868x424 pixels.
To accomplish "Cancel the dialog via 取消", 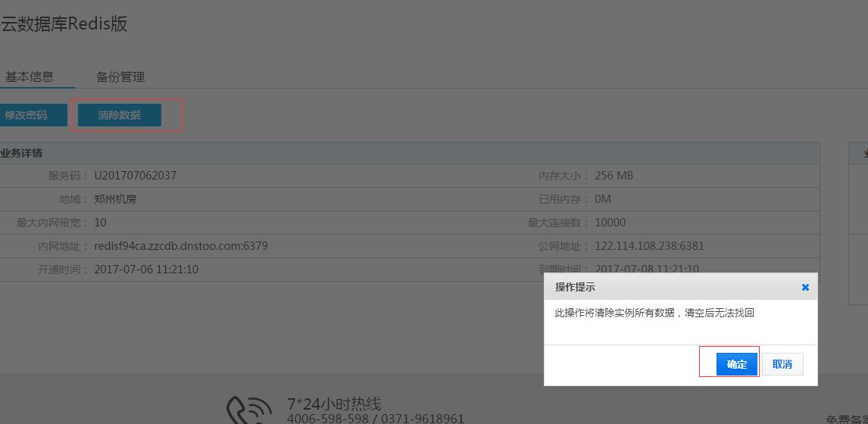I will point(782,364).
